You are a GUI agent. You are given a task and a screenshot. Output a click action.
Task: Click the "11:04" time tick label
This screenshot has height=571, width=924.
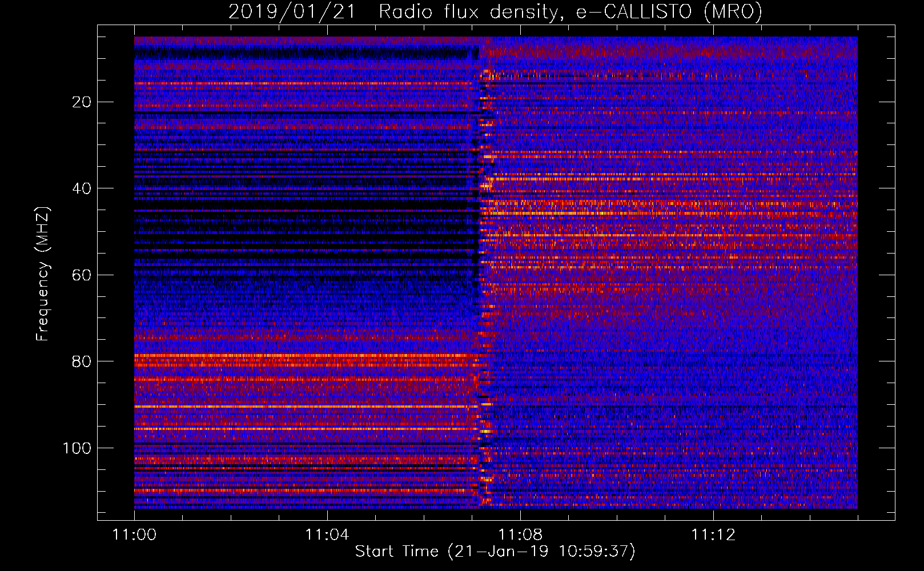coord(327,535)
